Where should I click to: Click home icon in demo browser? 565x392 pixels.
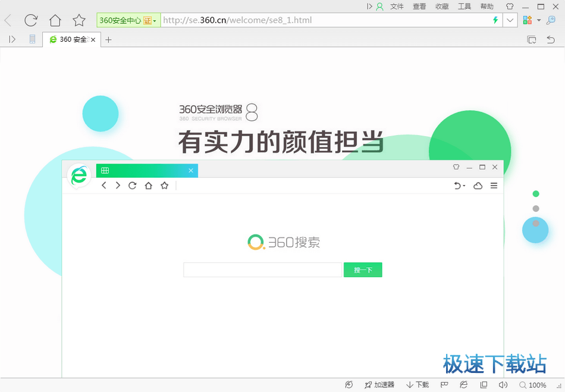click(x=149, y=186)
